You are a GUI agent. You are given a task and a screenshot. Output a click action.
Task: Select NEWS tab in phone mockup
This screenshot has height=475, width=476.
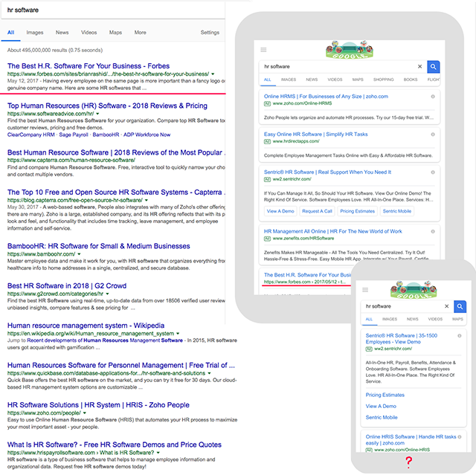click(412, 319)
